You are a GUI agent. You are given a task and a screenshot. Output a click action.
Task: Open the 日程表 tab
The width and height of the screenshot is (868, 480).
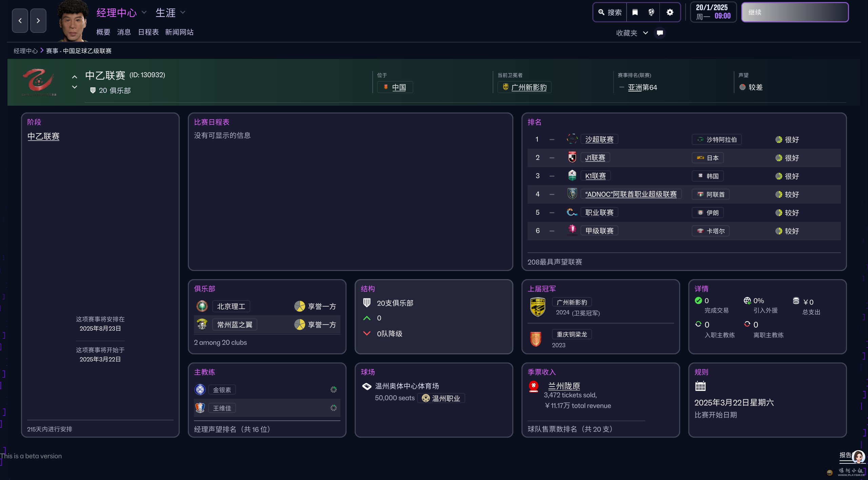coord(148,32)
